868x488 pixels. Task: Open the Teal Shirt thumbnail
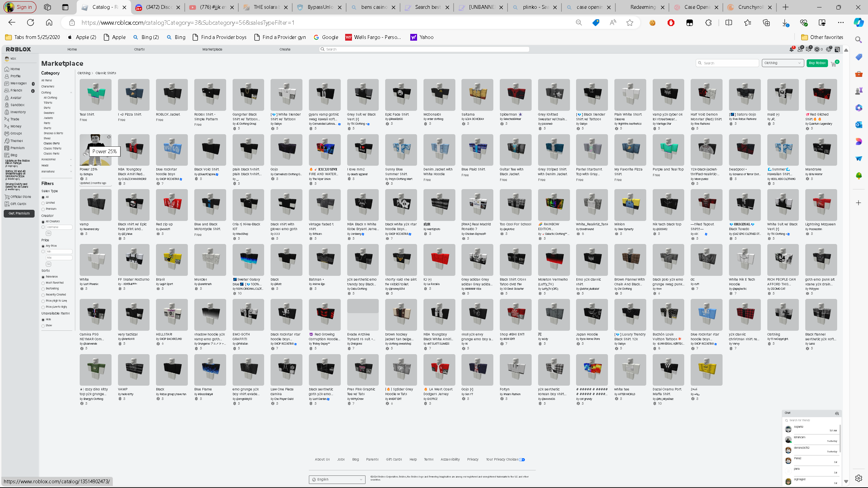click(x=95, y=95)
